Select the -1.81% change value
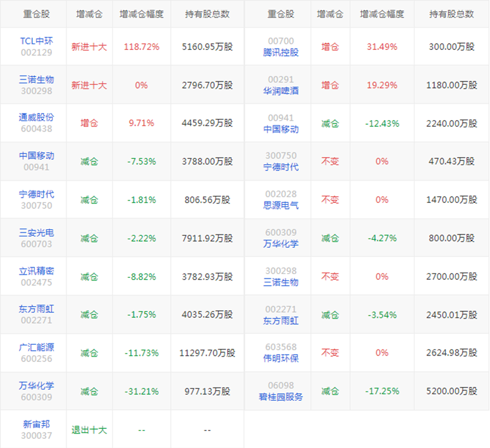Image resolution: width=490 pixels, height=448 pixels. (142, 200)
